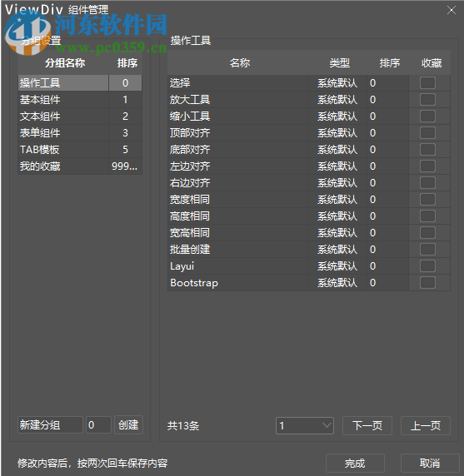This screenshot has width=464, height=476.
Task: Click the 分组名称 column header
Action: pyautogui.click(x=65, y=63)
